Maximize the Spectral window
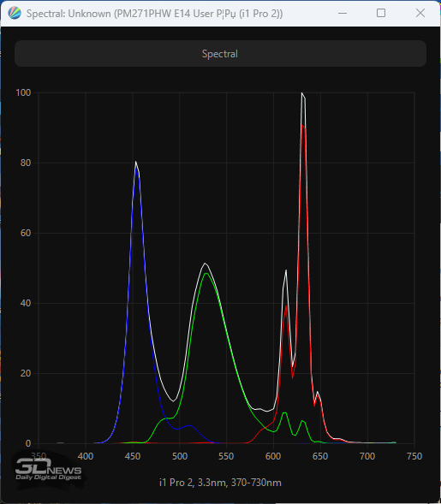Screen dimensions: 441x504 pyautogui.click(x=381, y=13)
